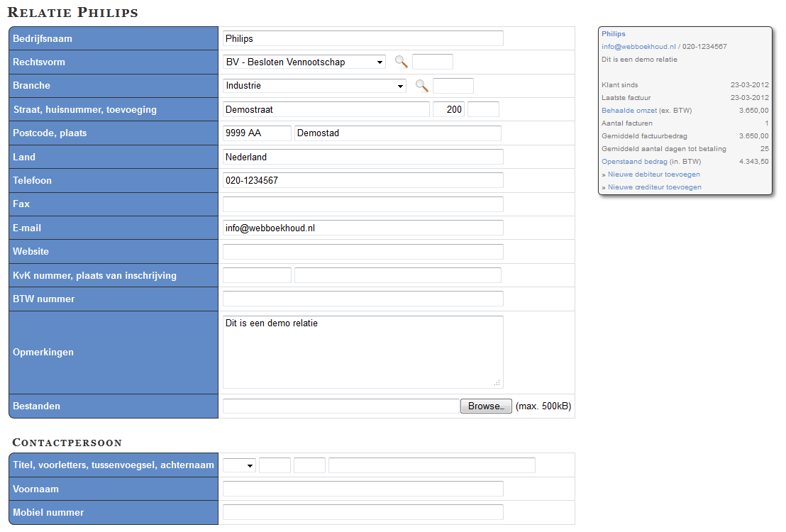Click the 'Gemiddeld factuurbedrag' label

click(644, 136)
